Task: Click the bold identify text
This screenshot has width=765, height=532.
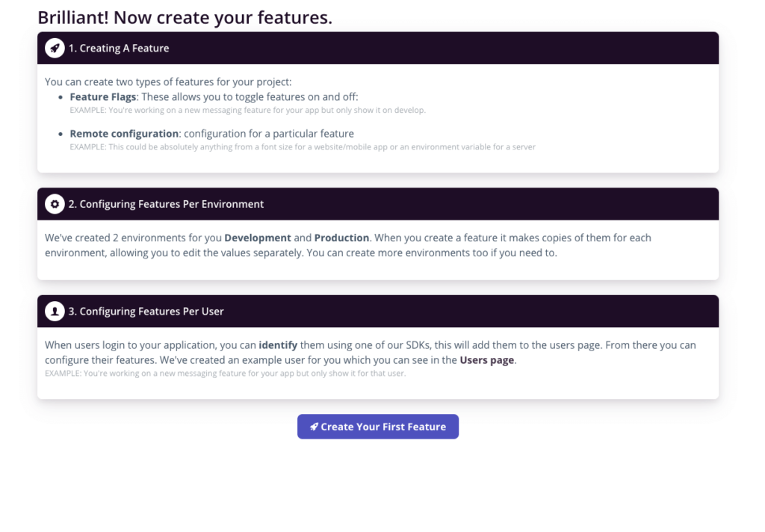Action: pyautogui.click(x=278, y=345)
